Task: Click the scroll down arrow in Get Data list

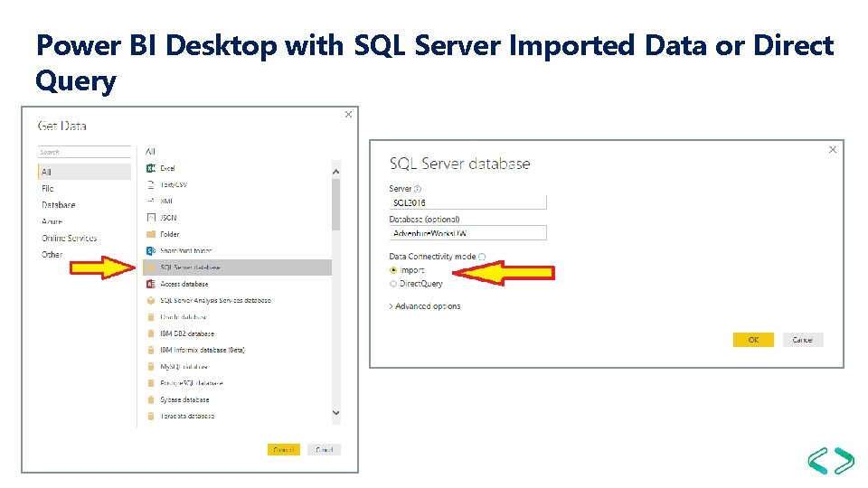Action: click(335, 413)
